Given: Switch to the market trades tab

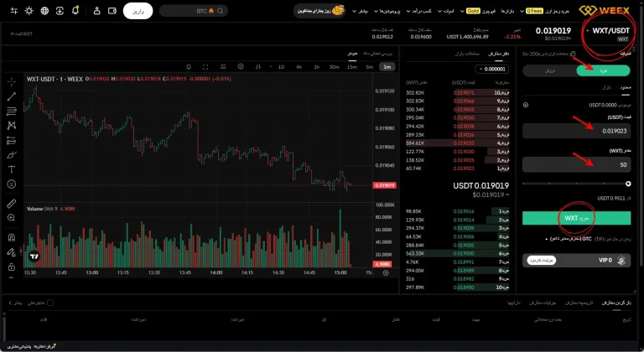Looking at the screenshot, I should coord(467,54).
